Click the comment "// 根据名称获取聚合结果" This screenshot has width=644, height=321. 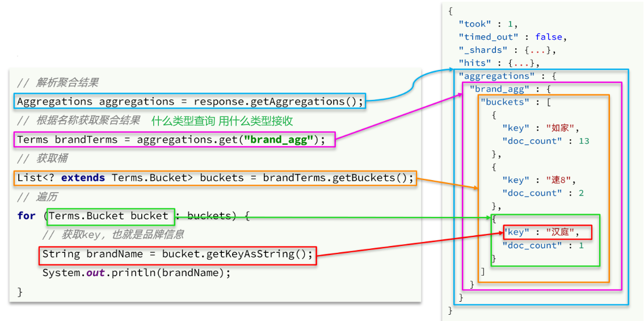click(x=78, y=121)
